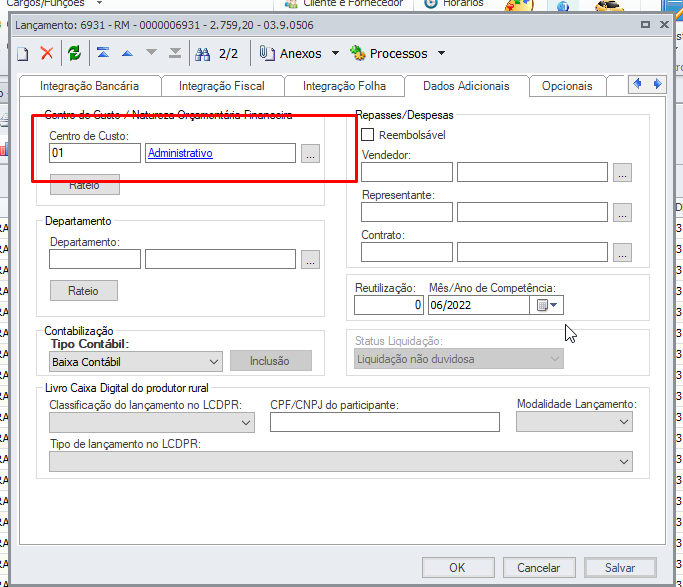This screenshot has width=683, height=587.
Task: Click CPF/CNPJ do participante field
Action: [x=385, y=422]
